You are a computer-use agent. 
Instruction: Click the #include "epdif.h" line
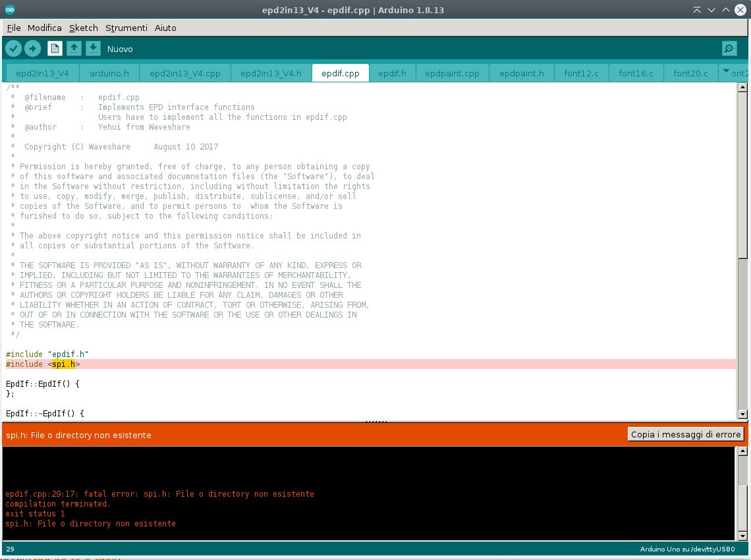(47, 354)
